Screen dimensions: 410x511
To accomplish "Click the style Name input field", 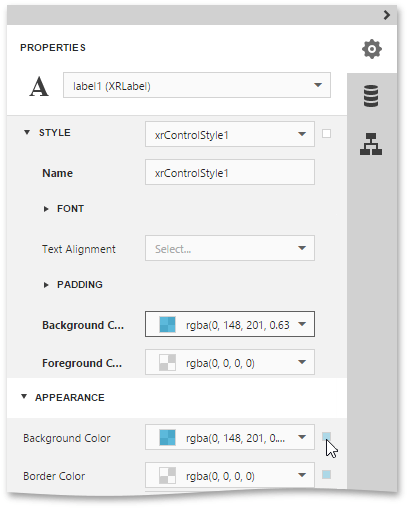I will coord(230,172).
